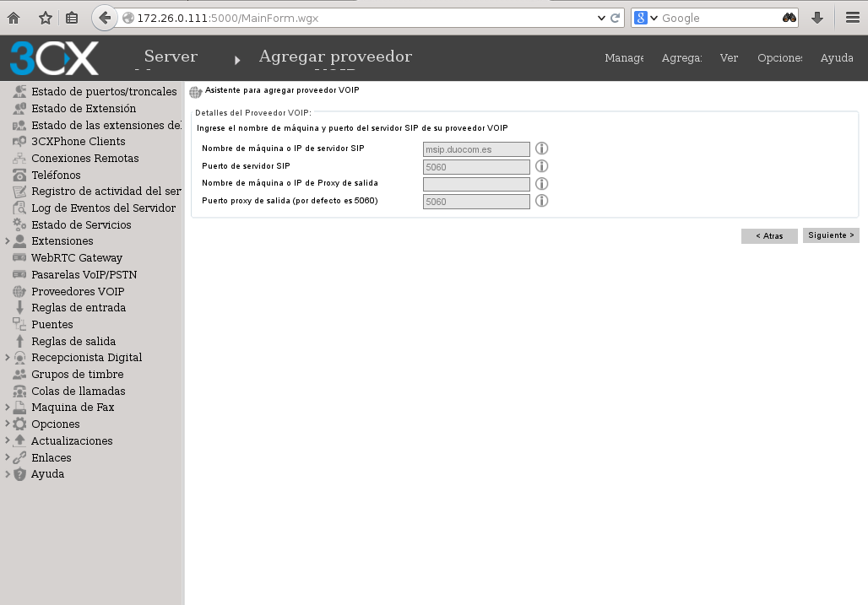Show info tooltip for servidor SIP field

click(541, 148)
